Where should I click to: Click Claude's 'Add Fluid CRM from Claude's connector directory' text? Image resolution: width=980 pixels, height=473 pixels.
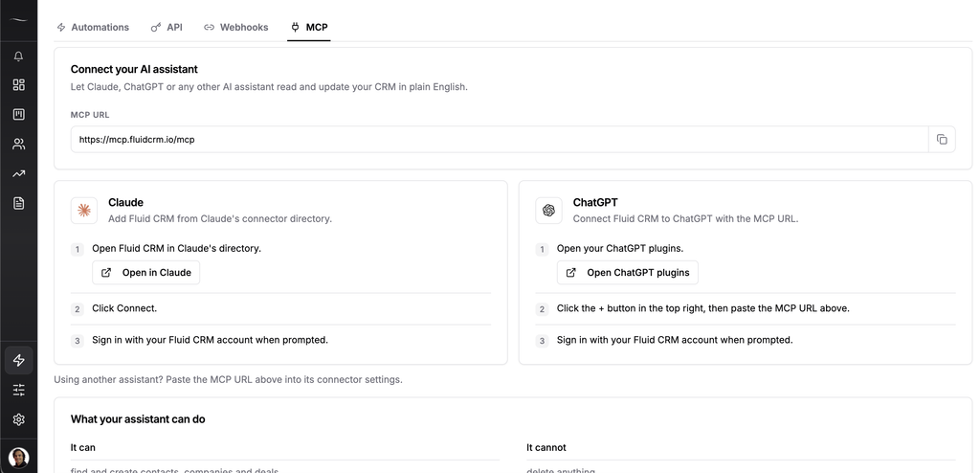point(220,219)
